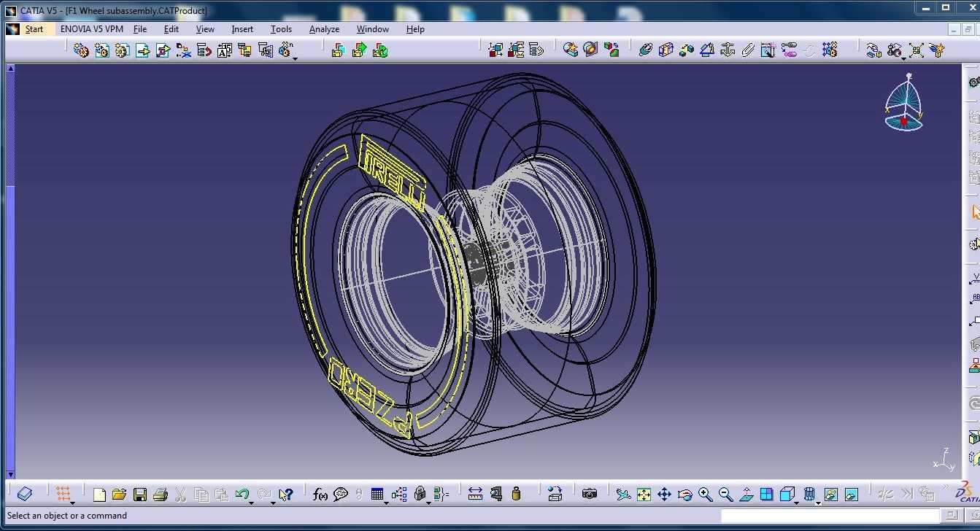Open the Edit menu
The width and height of the screenshot is (980, 531).
[171, 29]
